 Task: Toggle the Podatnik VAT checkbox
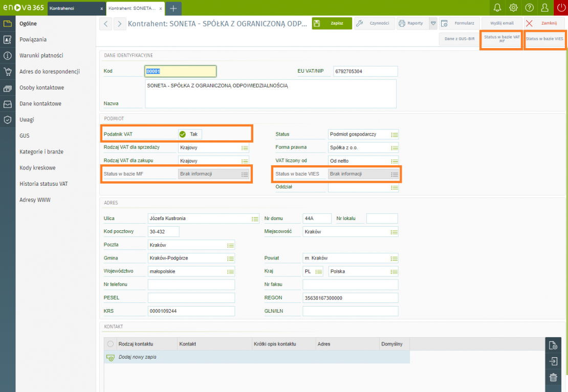tap(183, 134)
